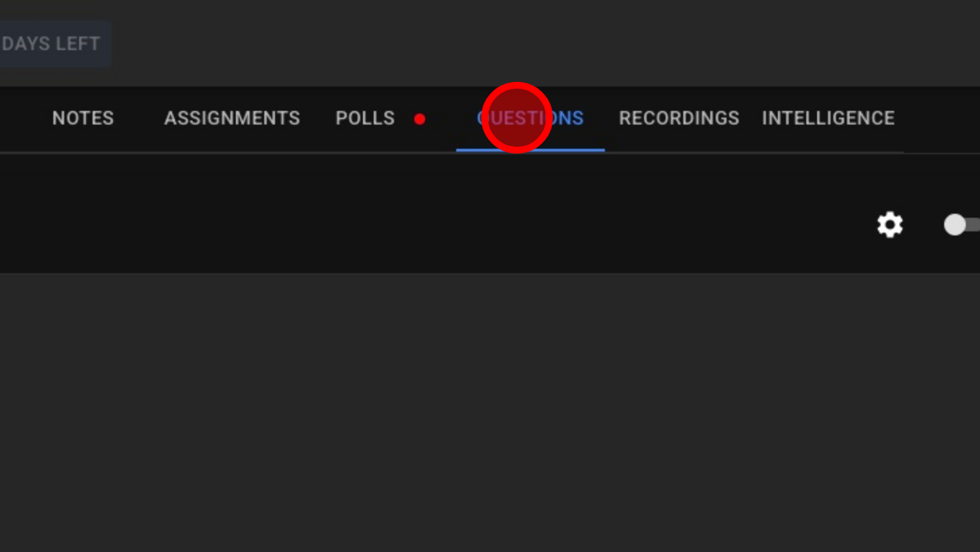The image size is (980, 552).
Task: Open the settings gear icon
Action: (889, 225)
